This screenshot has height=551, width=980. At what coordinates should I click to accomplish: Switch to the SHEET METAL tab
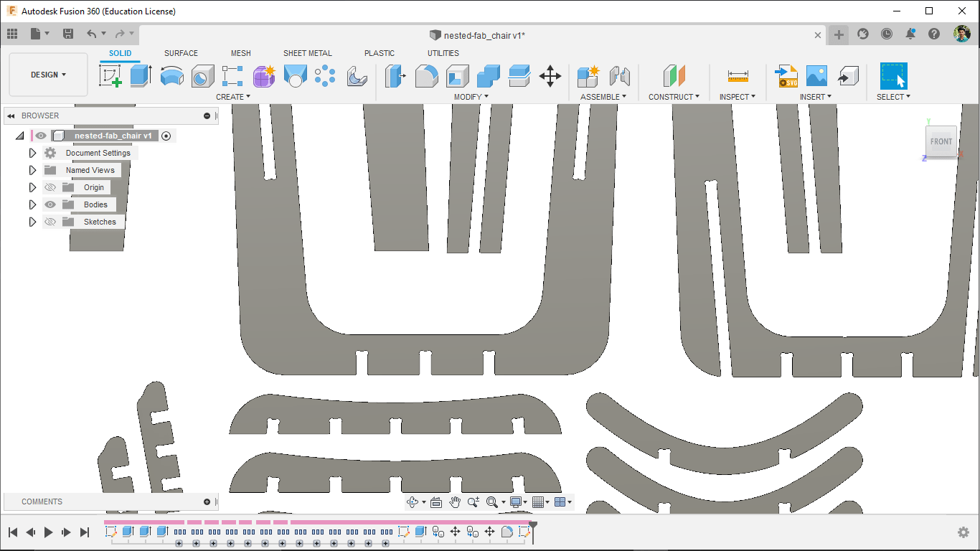click(307, 53)
